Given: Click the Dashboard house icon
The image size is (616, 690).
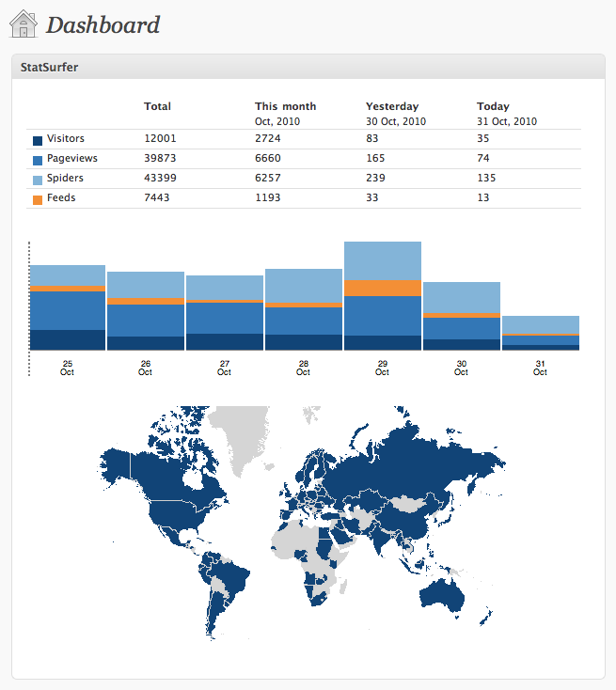Looking at the screenshot, I should [x=24, y=24].
